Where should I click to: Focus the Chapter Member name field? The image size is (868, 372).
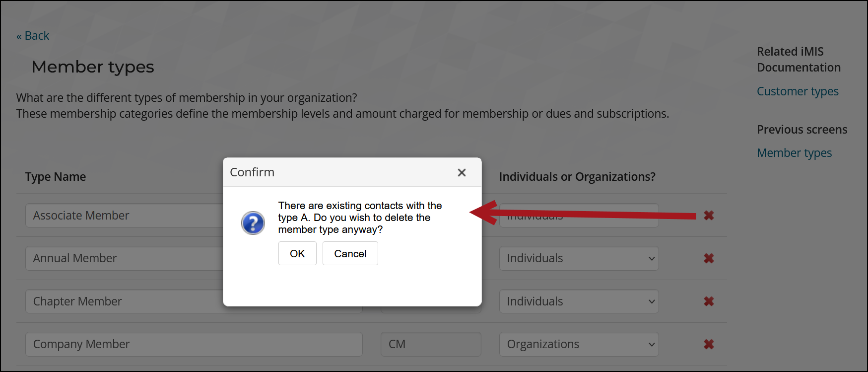pyautogui.click(x=124, y=301)
